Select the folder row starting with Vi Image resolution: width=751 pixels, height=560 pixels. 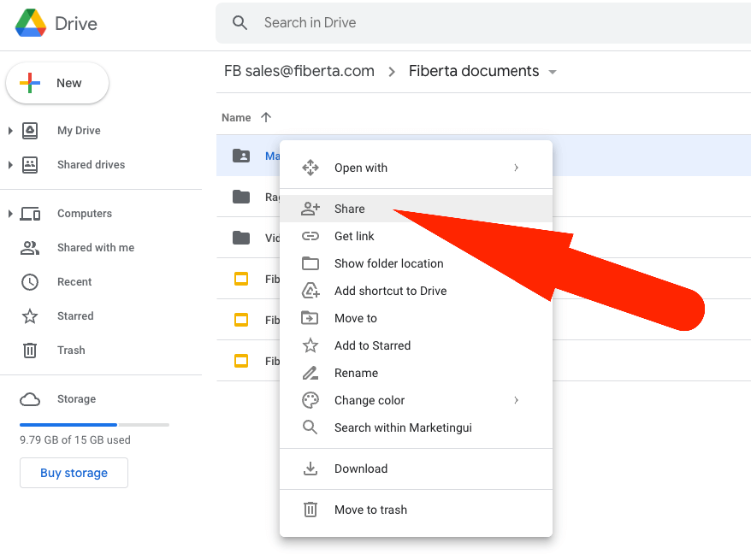click(x=248, y=238)
